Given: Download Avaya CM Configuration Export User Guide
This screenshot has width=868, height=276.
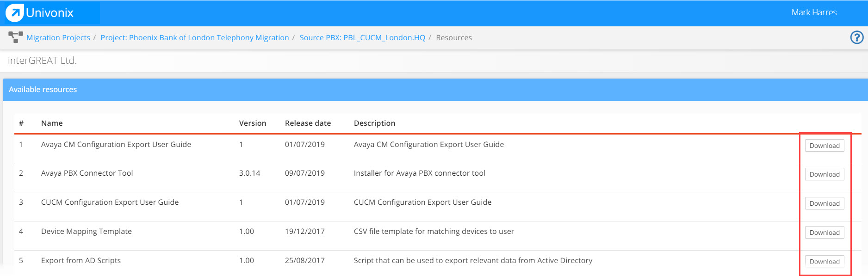Looking at the screenshot, I should (825, 146).
